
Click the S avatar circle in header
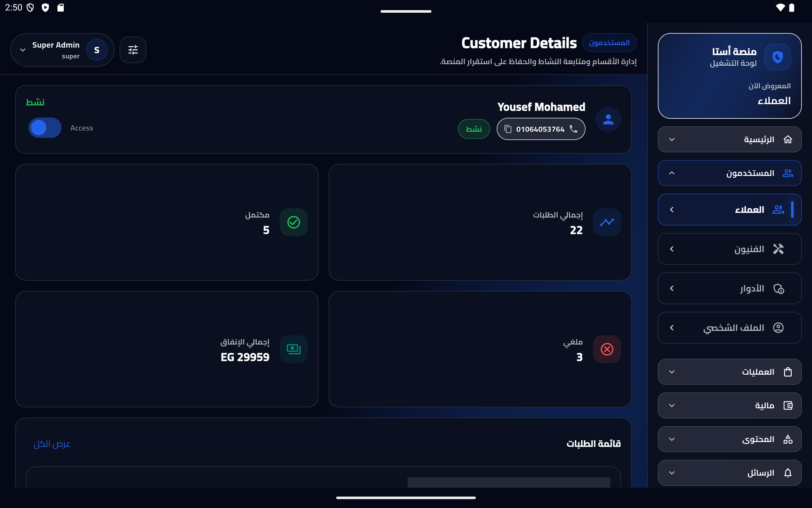click(x=97, y=50)
